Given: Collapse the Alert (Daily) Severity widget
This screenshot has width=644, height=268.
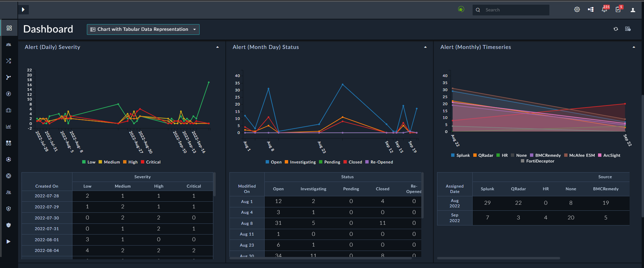Looking at the screenshot, I should (217, 47).
